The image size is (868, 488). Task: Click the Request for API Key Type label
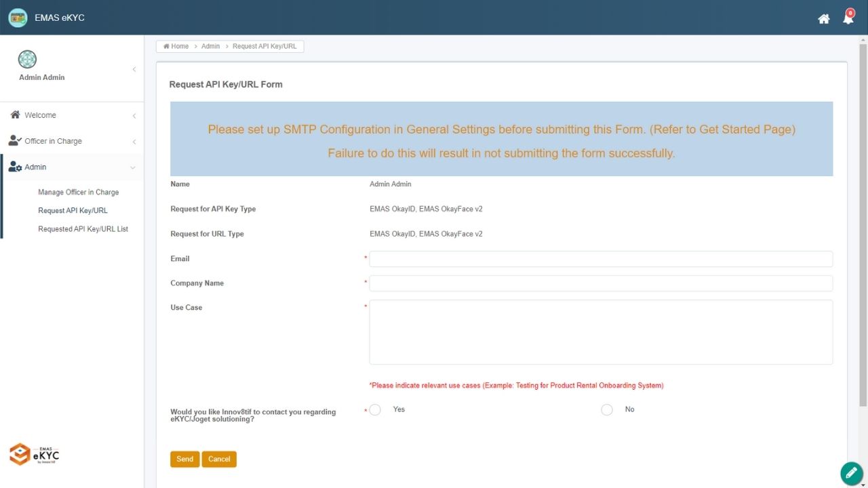pyautogui.click(x=213, y=209)
